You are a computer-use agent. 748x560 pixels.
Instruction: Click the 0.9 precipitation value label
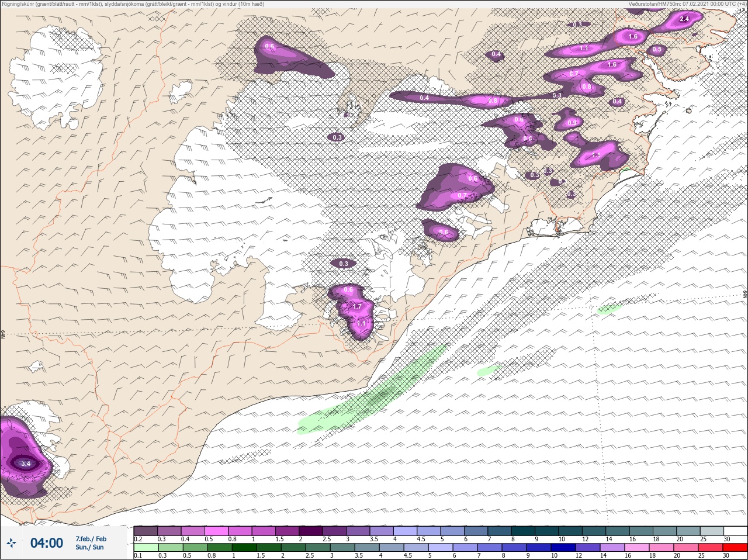point(572,123)
